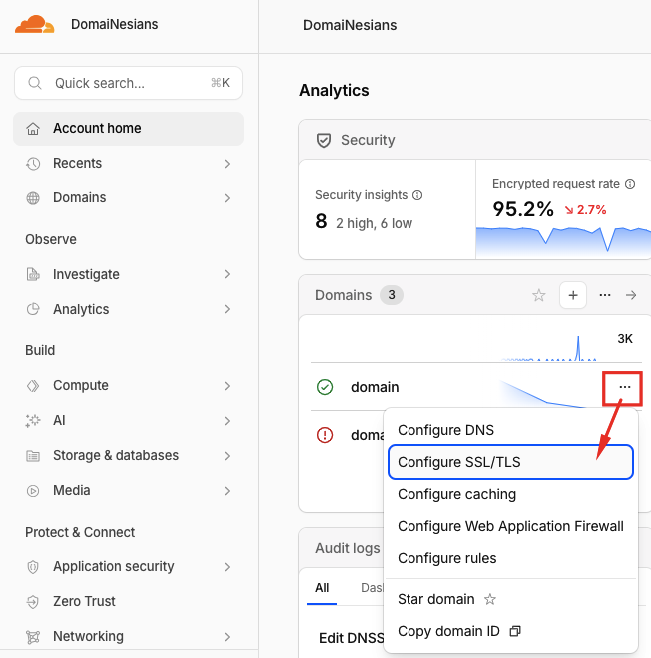Viewport: 651px width, 658px height.
Task: Click the Quick search magnifier icon
Action: pos(34,83)
